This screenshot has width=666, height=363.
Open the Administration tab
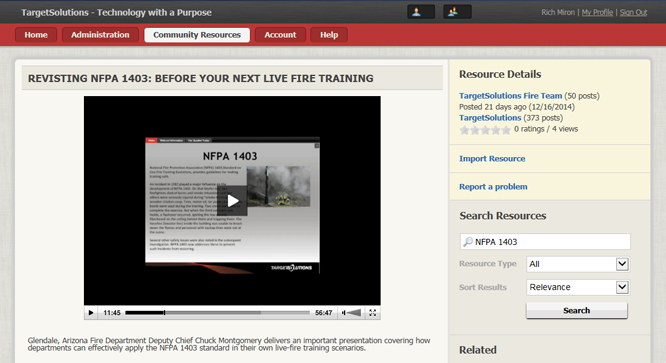pos(100,35)
